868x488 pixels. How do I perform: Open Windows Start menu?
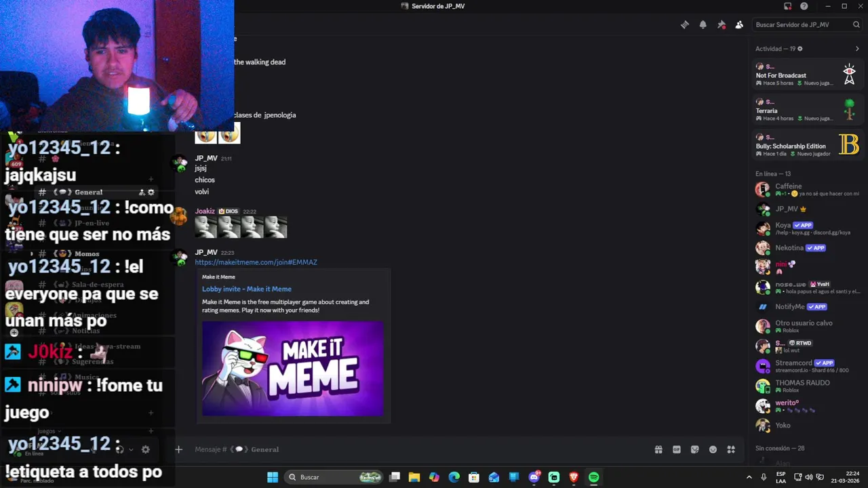tap(272, 477)
